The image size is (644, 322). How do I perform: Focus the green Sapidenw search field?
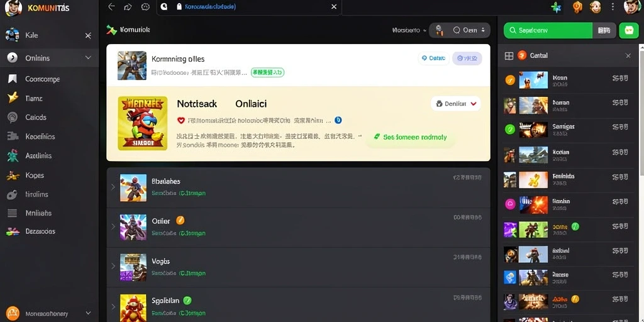[x=548, y=30]
